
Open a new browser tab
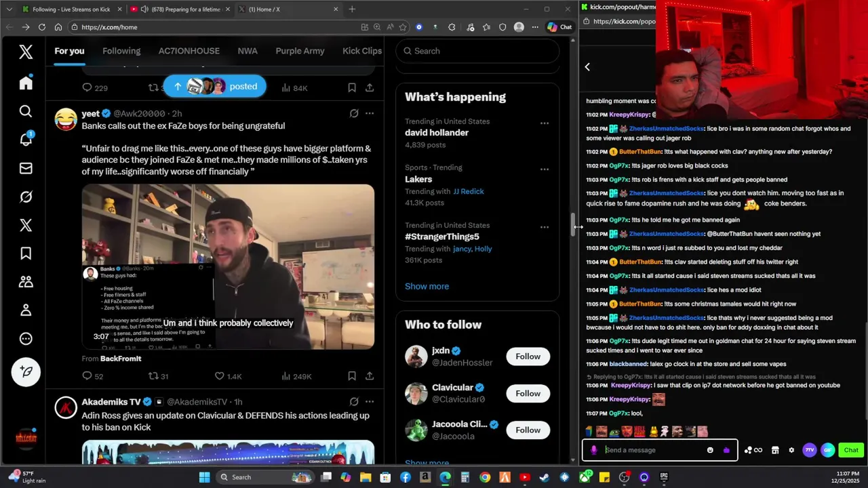coord(352,9)
